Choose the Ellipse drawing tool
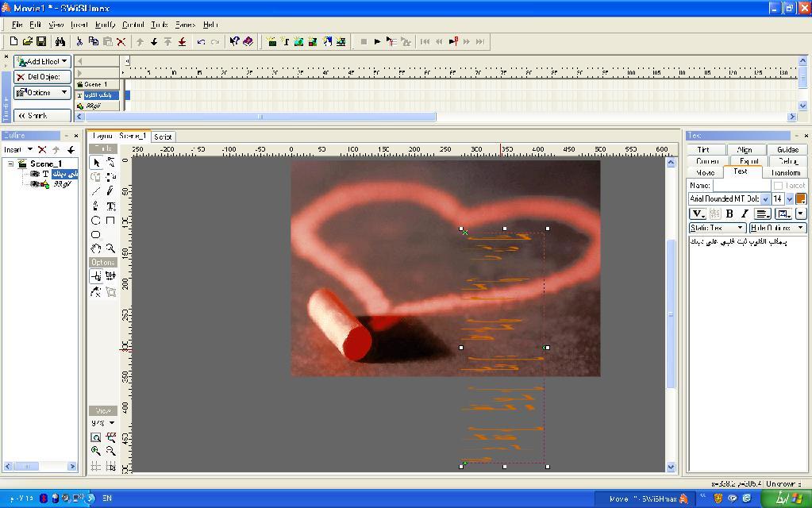The height and width of the screenshot is (508, 812). (96, 221)
